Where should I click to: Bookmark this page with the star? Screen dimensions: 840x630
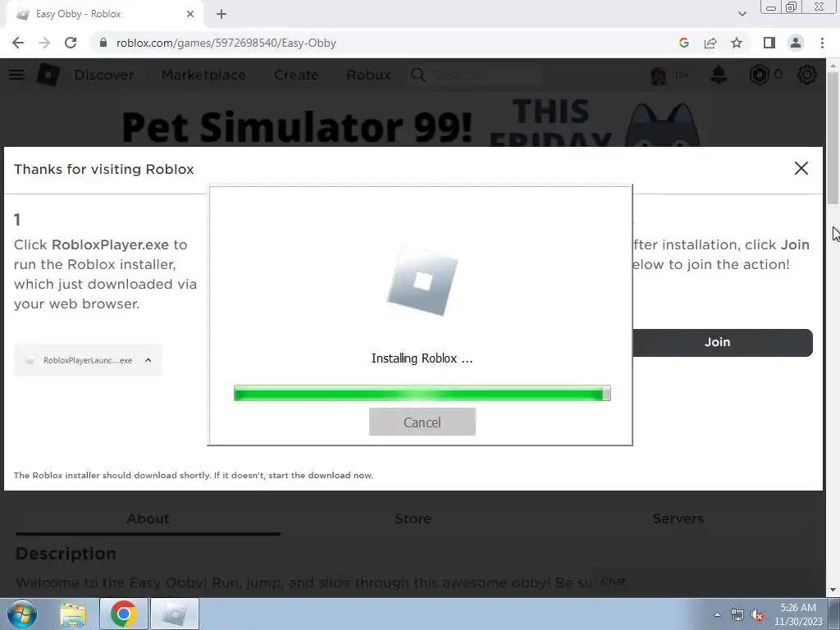pos(737,43)
